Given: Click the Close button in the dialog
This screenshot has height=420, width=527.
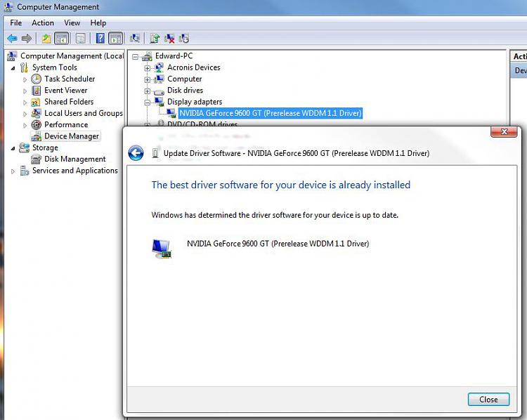Looking at the screenshot, I should [488, 400].
